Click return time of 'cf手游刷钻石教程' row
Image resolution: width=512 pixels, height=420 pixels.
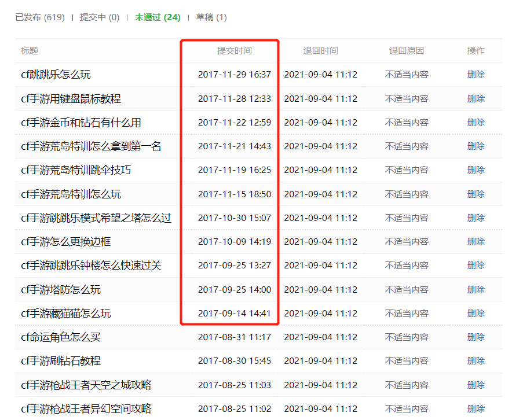[321, 361]
